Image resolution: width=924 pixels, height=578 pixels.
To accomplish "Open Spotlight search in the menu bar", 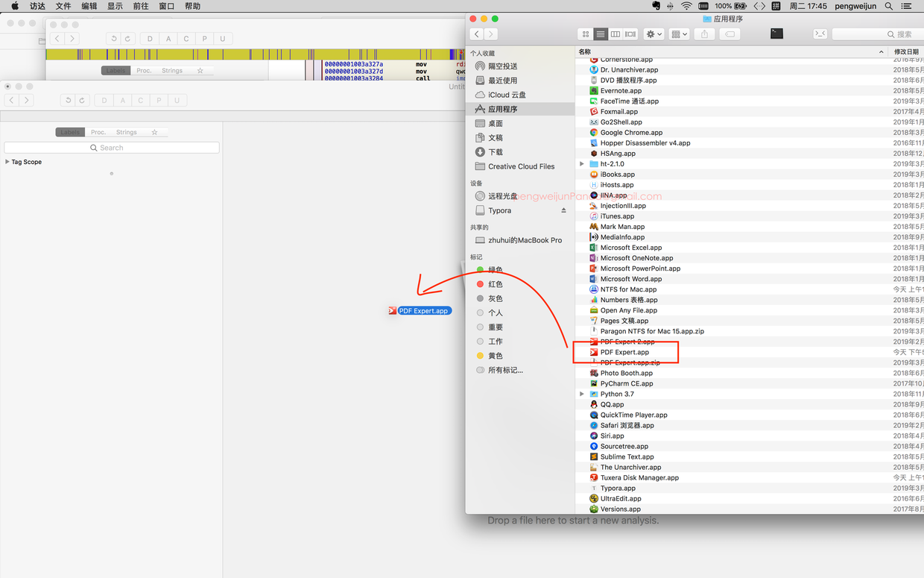I will coord(889,6).
